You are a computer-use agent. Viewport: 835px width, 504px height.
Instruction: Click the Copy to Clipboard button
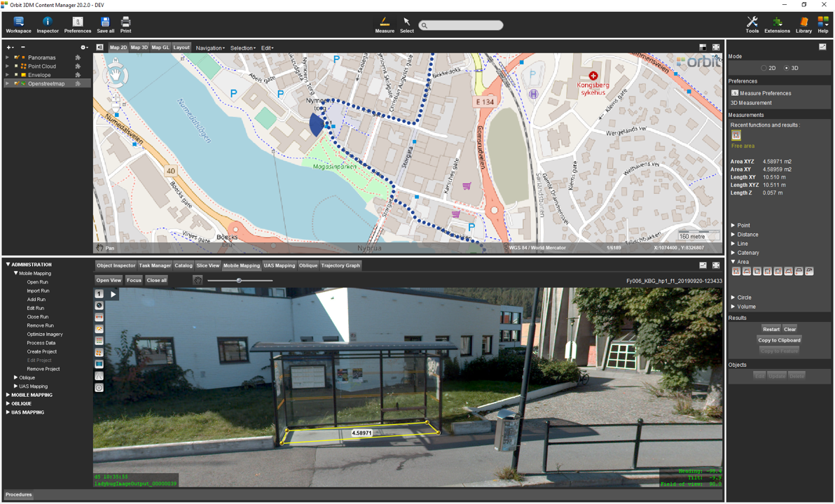(x=779, y=340)
